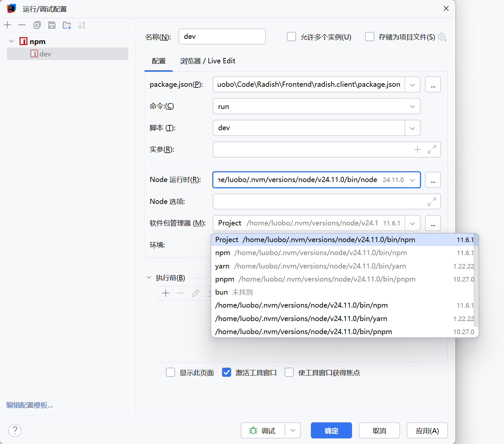The height and width of the screenshot is (444, 504).
Task: Click the save configuration icon
Action: point(52,25)
